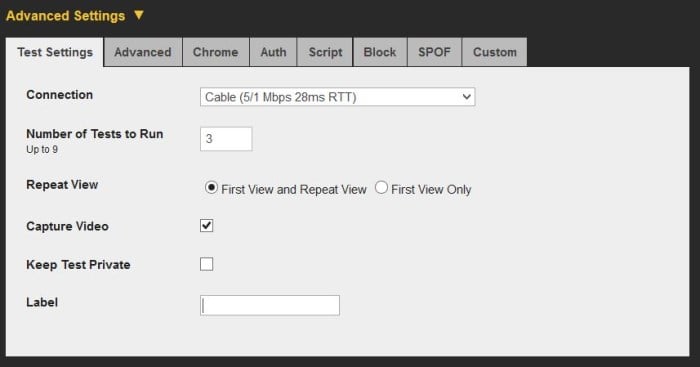The image size is (700, 367).
Task: Enable the Keep Test Private checkbox
Action: point(206,264)
